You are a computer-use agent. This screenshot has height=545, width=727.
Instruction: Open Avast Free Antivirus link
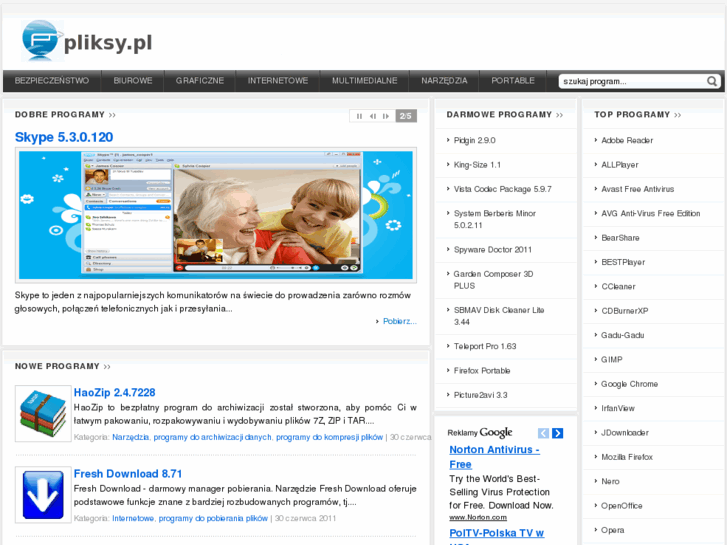638,189
